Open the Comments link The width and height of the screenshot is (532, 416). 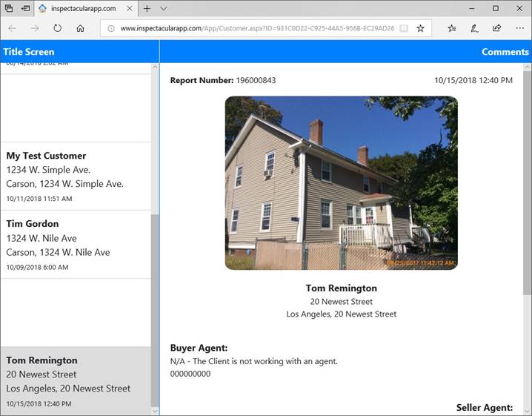[505, 52]
